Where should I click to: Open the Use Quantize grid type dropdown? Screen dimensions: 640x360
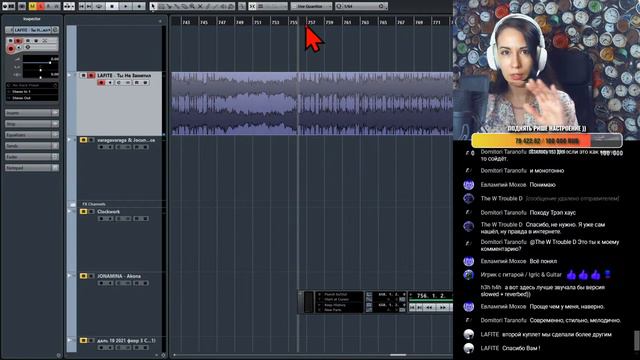[x=311, y=6]
